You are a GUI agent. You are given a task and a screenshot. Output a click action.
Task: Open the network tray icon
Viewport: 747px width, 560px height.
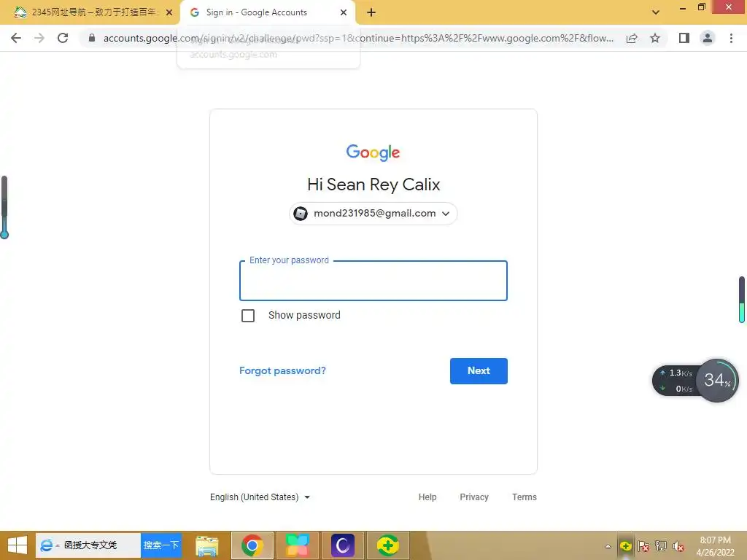661,546
